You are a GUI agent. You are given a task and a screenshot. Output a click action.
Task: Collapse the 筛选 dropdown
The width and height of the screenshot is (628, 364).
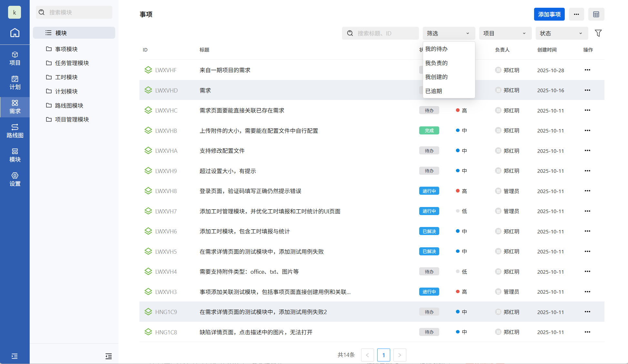(449, 33)
